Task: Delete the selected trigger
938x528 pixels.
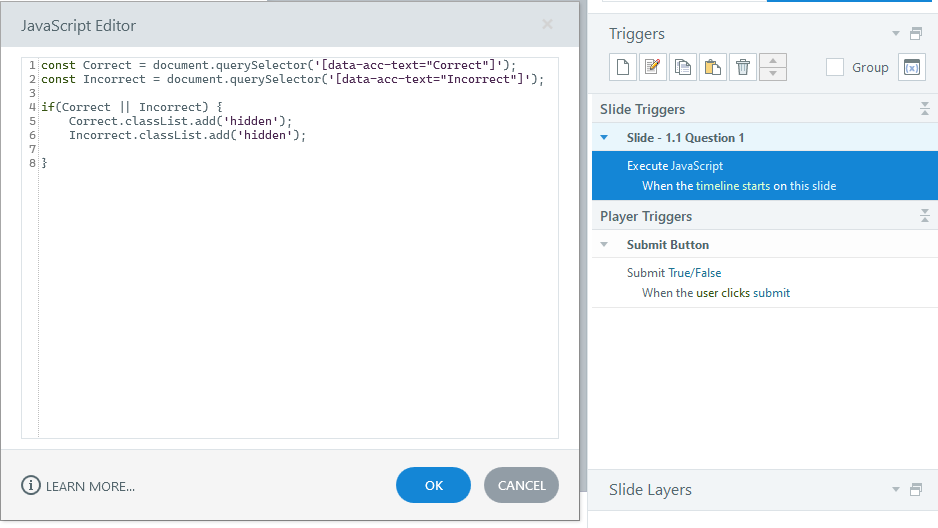Action: pos(743,67)
